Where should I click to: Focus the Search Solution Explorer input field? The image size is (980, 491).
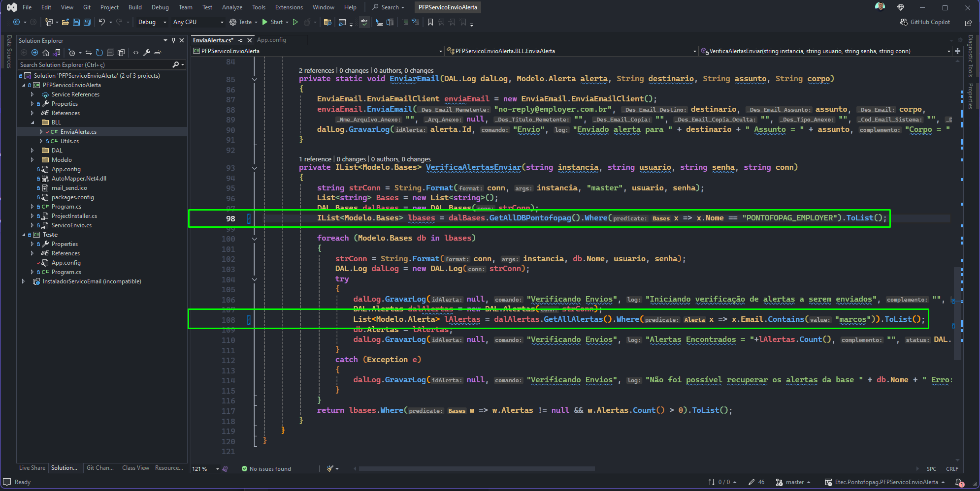(95, 65)
